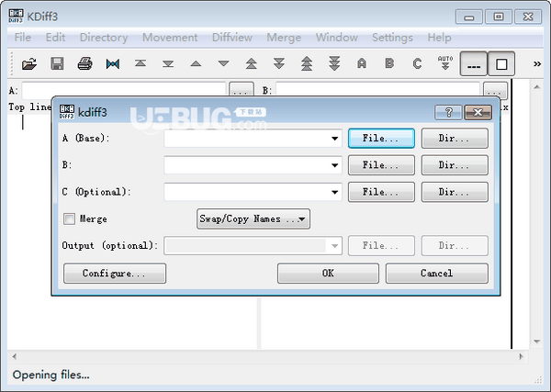Enable the Merge checkbox
This screenshot has width=551, height=392.
click(x=69, y=218)
